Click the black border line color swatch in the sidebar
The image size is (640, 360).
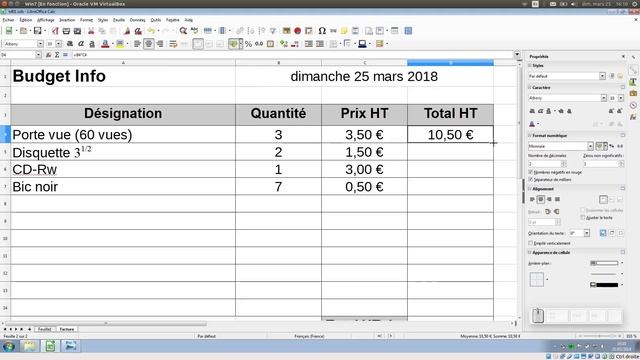[604, 284]
